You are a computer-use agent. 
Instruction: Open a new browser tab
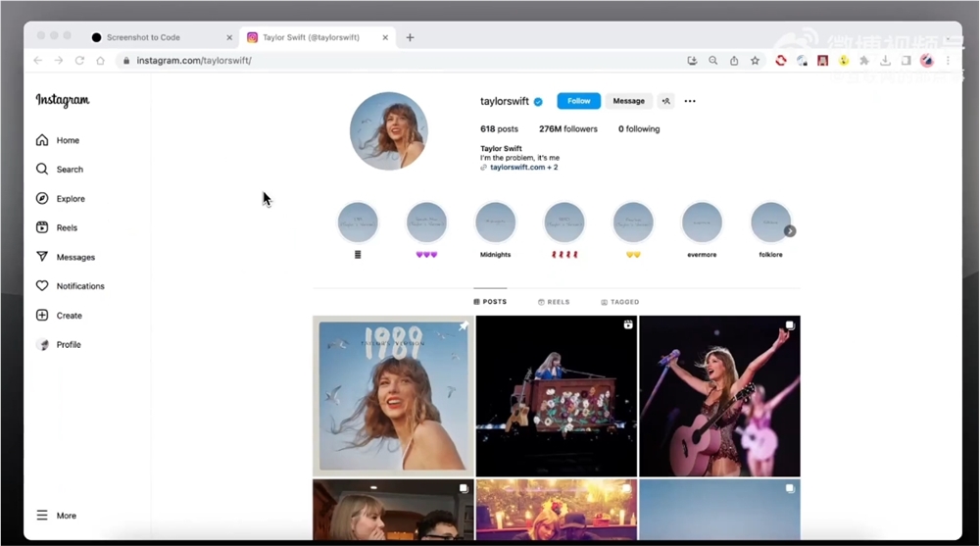coord(410,37)
